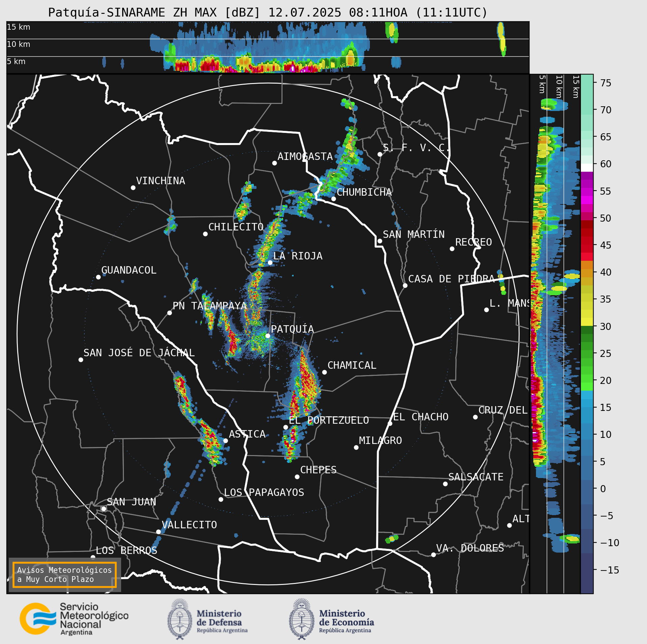The height and width of the screenshot is (644, 647).
Task: Click the 10 km line in top cross-section
Action: 268,39
